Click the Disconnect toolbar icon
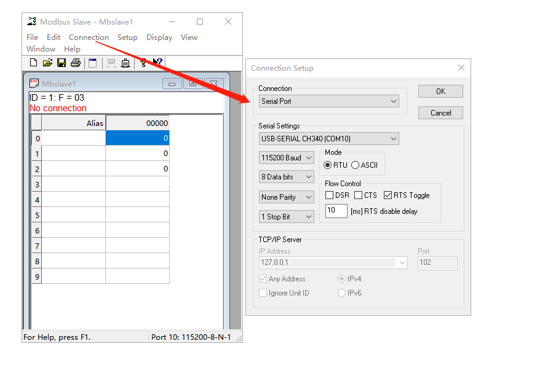This screenshot has height=392, width=537. [125, 63]
